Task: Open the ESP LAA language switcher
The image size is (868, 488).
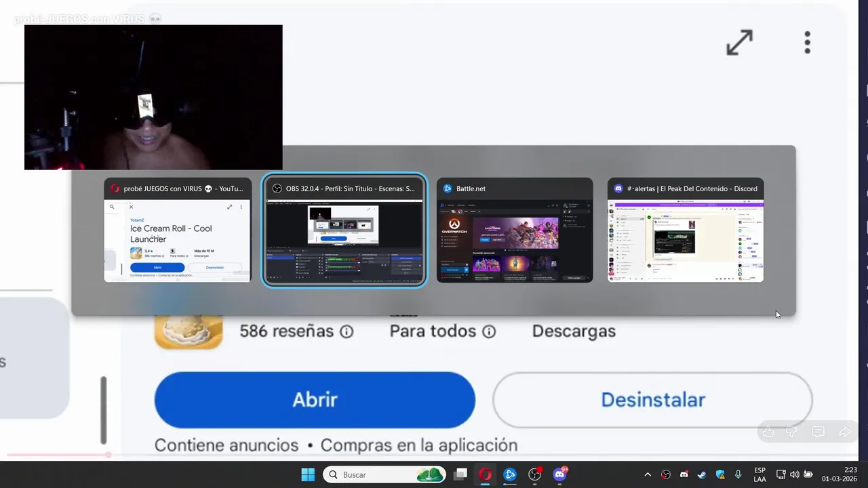Action: (x=759, y=474)
